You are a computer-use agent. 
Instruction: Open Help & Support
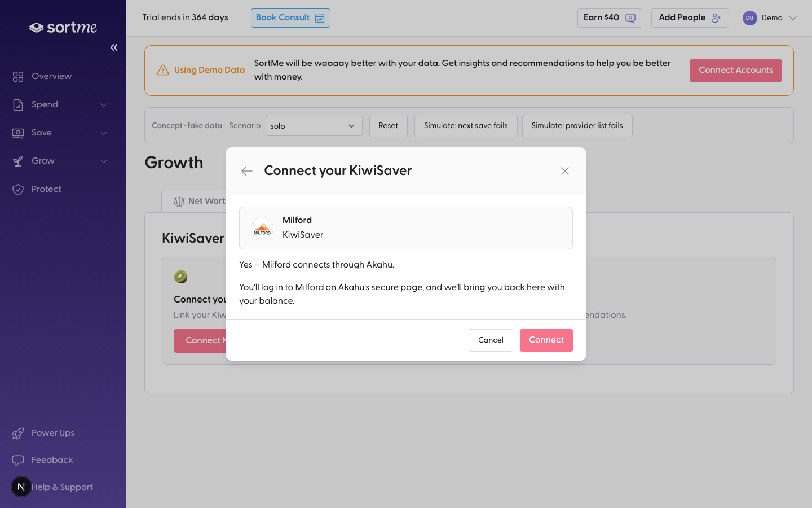coord(62,487)
